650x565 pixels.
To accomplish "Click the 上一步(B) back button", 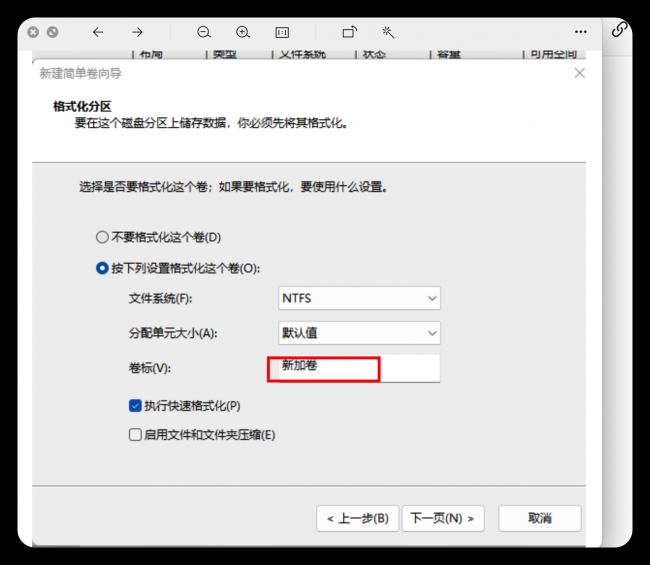I will pyautogui.click(x=357, y=518).
